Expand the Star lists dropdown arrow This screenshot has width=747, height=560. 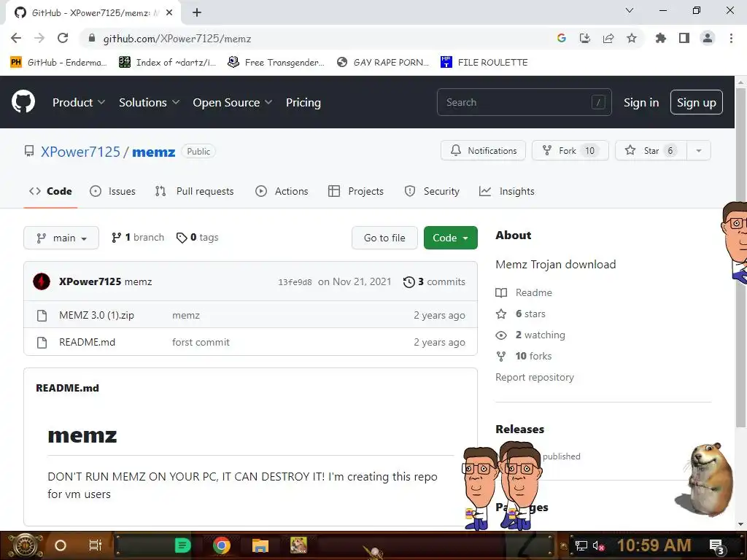point(698,150)
